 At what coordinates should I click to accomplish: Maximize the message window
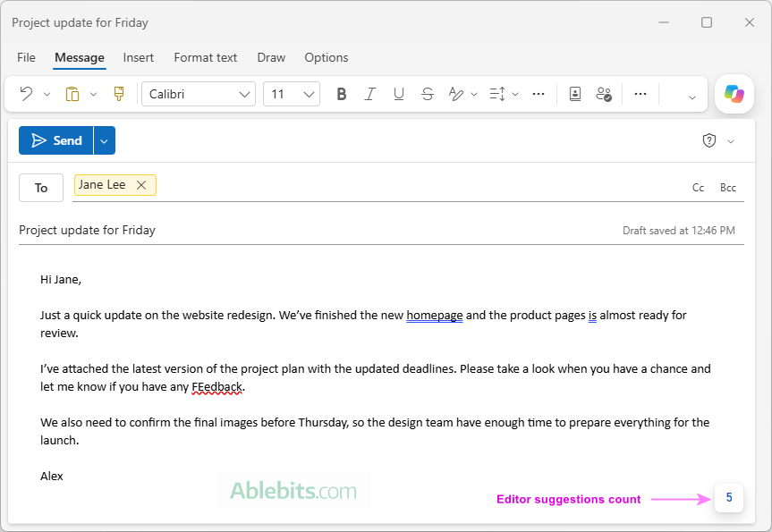coord(707,22)
